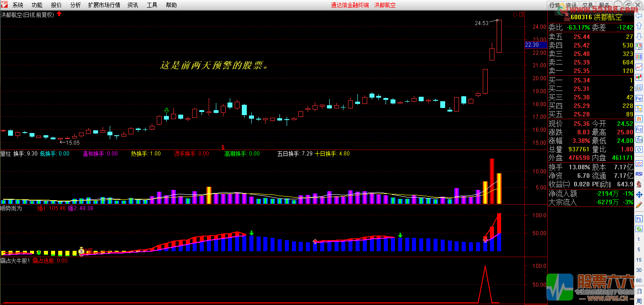Click the red up arrow beside chart title
The width and height of the screenshot is (644, 305).
click(59, 14)
